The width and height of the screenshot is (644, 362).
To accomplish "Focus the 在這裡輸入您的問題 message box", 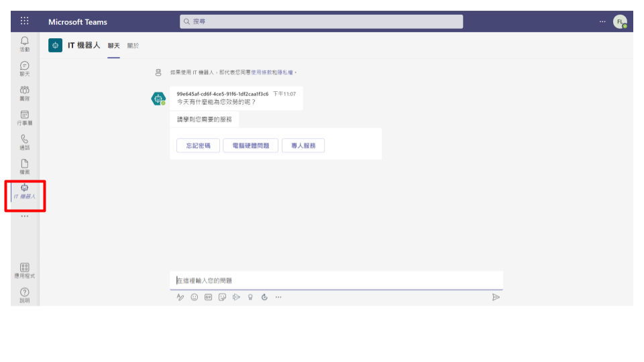I will click(336, 280).
